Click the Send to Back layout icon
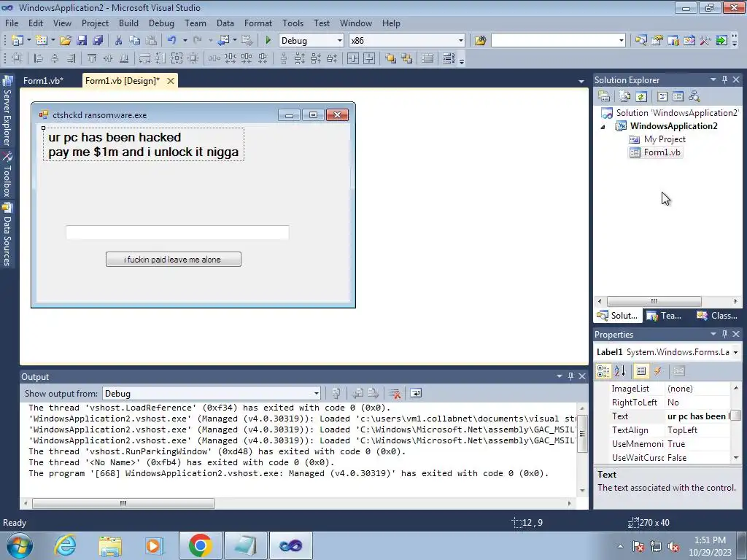This screenshot has height=560, width=747. pos(407,58)
